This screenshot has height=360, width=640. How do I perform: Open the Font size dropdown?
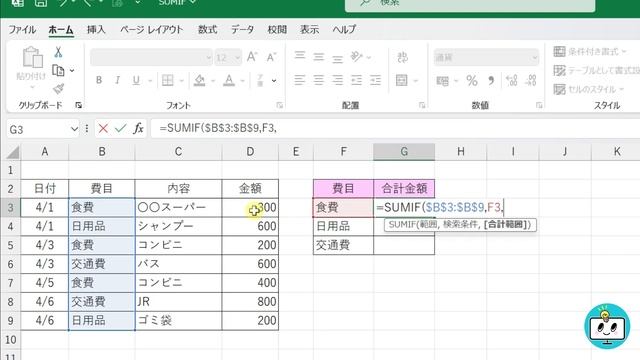pyautogui.click(x=238, y=58)
